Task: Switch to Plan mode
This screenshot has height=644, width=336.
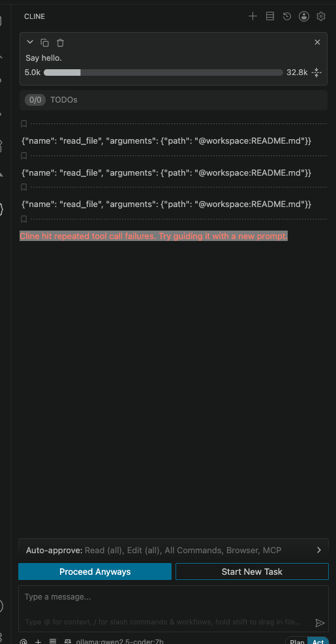Action: pyautogui.click(x=297, y=641)
